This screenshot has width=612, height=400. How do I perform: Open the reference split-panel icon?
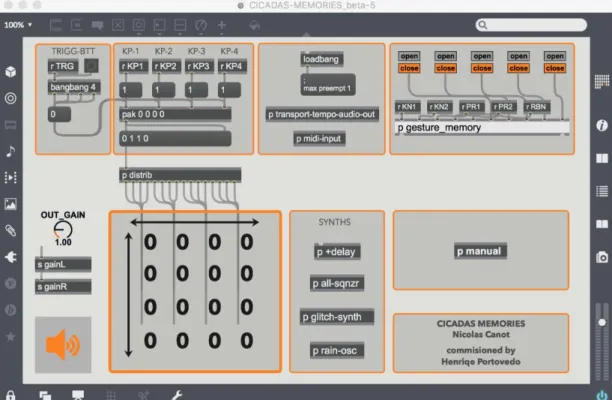pos(602,158)
